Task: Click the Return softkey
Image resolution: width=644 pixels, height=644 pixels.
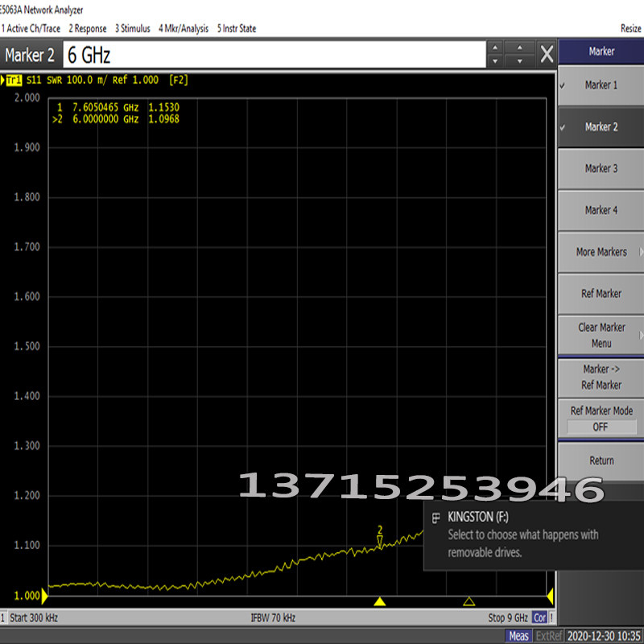Action: [x=601, y=460]
